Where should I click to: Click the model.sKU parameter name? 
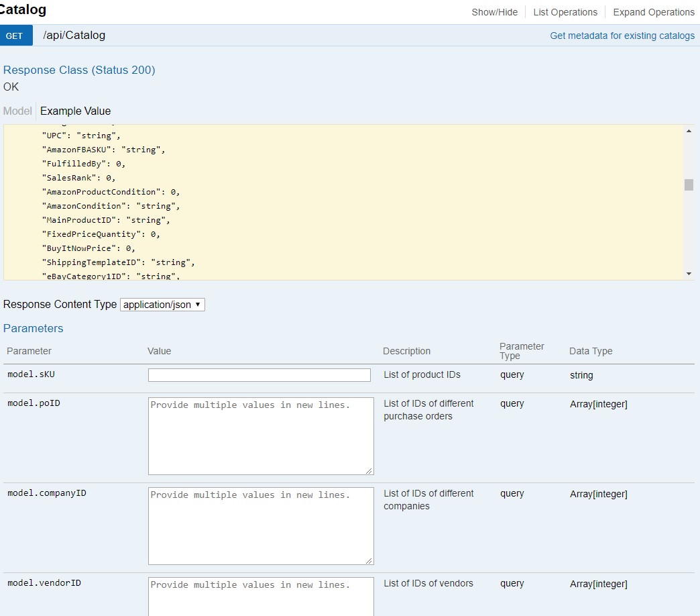point(32,374)
